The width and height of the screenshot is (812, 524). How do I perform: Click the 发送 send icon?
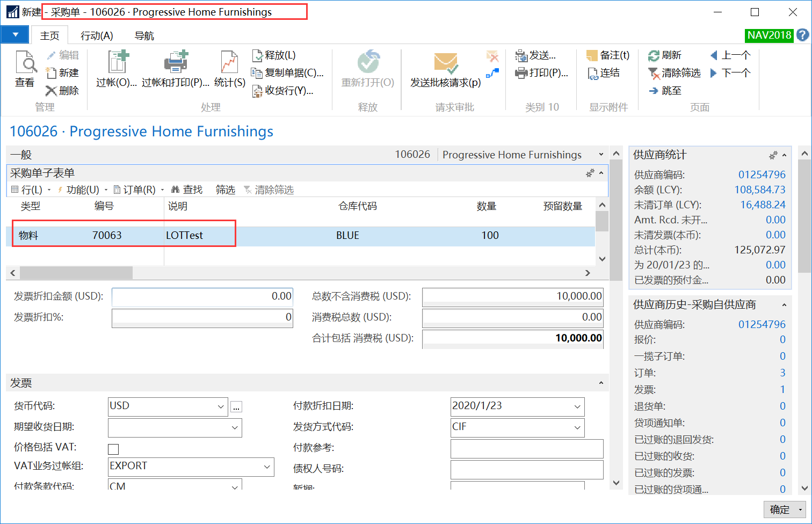[521, 55]
